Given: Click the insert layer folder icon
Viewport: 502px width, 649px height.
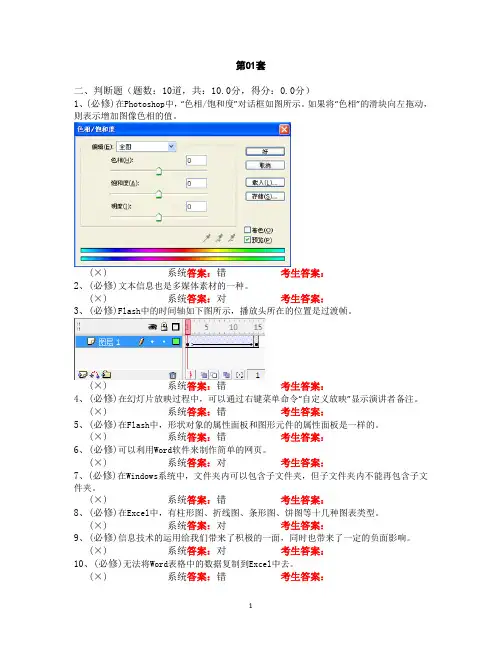Looking at the screenshot, I should (x=107, y=375).
